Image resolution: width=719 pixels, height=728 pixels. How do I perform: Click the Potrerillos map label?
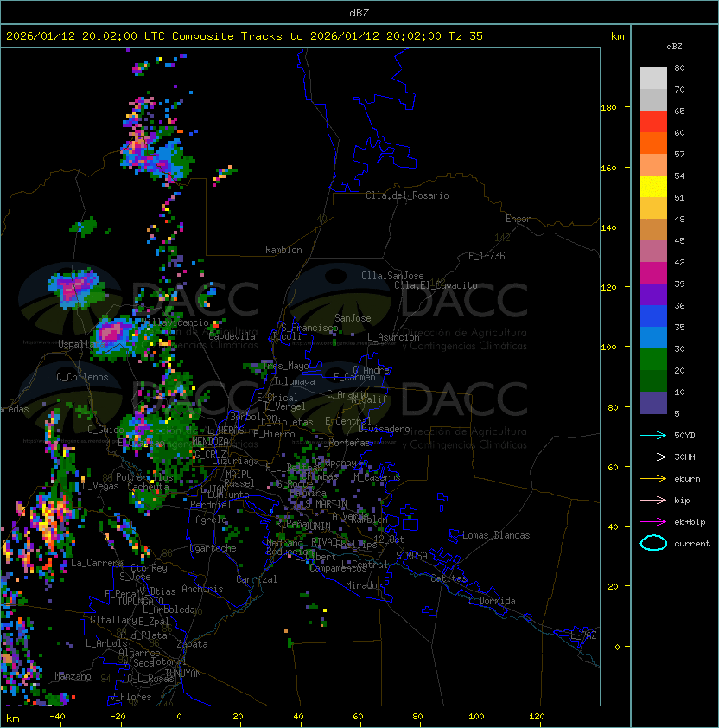tap(144, 477)
